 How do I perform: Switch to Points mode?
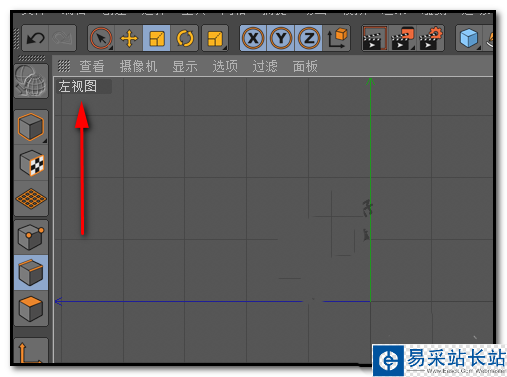click(31, 237)
